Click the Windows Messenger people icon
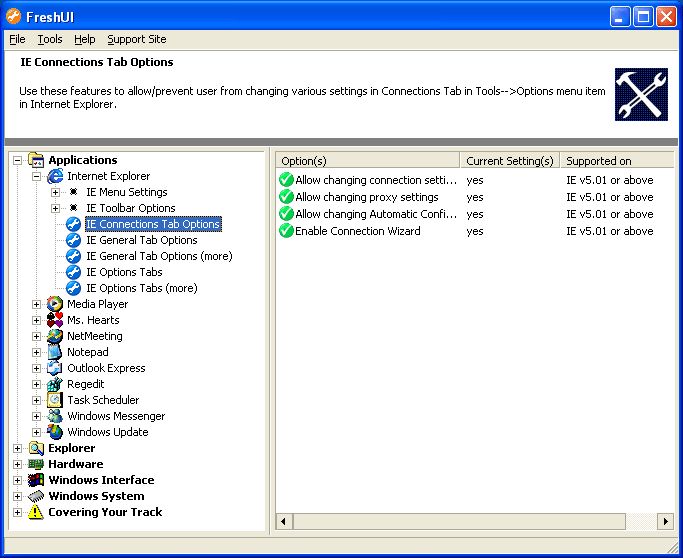The width and height of the screenshot is (683, 558). pyautogui.click(x=55, y=416)
